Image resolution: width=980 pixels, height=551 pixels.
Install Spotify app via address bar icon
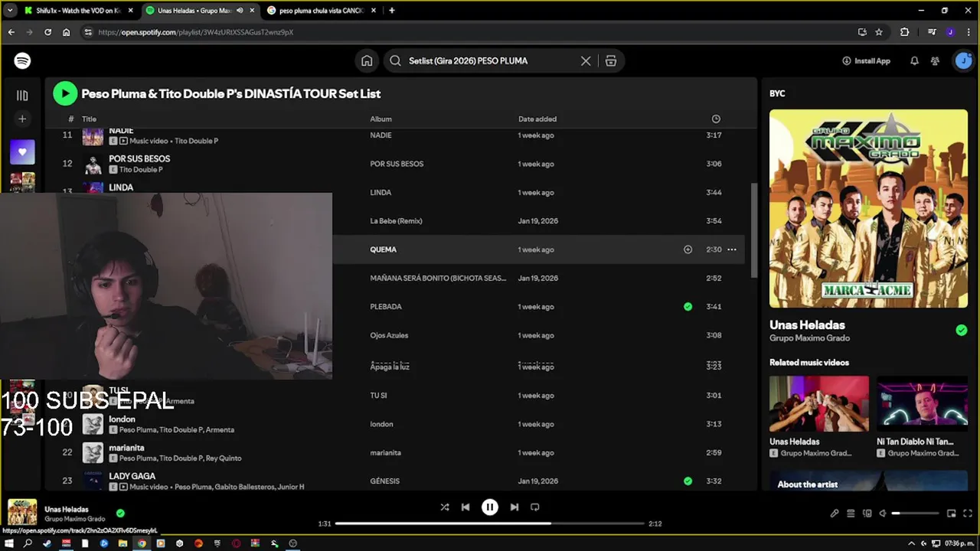862,32
